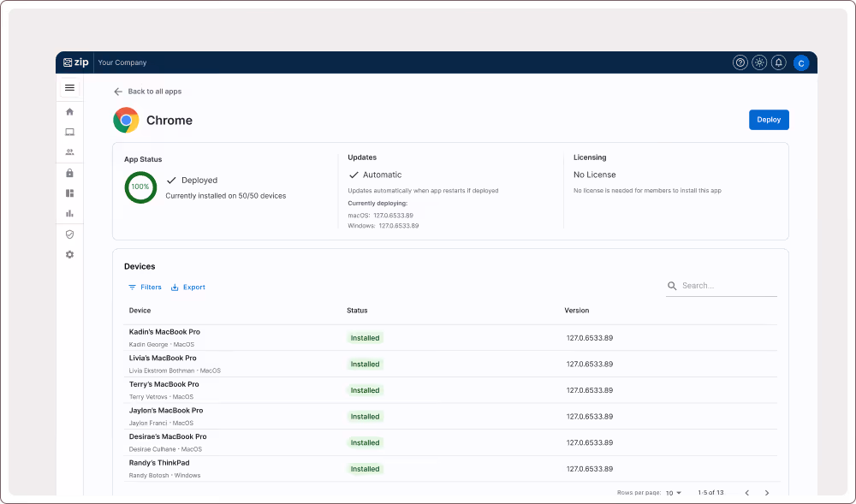The height and width of the screenshot is (504, 856).
Task: Open help via the question mark icon
Action: pyautogui.click(x=740, y=62)
